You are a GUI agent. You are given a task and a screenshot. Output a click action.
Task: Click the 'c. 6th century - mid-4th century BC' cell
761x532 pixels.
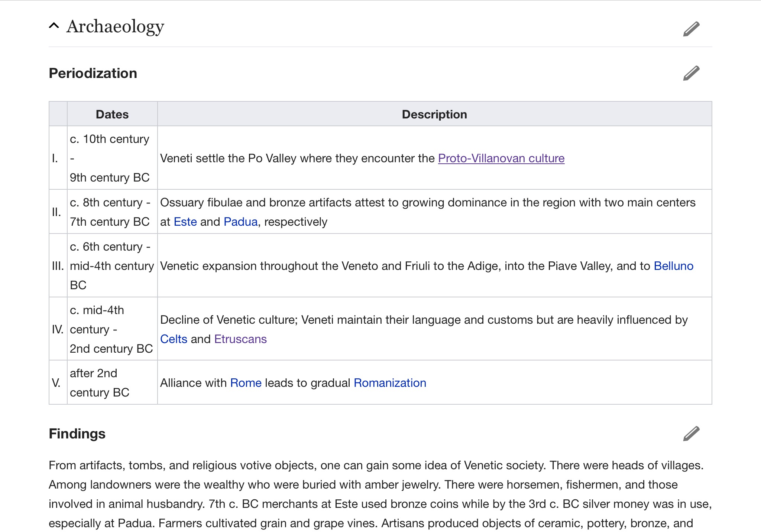[112, 265]
